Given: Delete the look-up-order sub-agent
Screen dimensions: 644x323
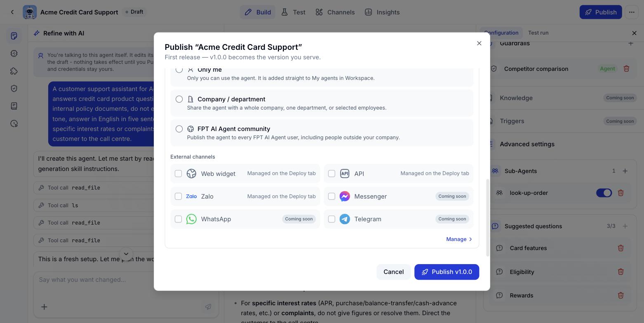Looking at the screenshot, I should click(x=620, y=193).
